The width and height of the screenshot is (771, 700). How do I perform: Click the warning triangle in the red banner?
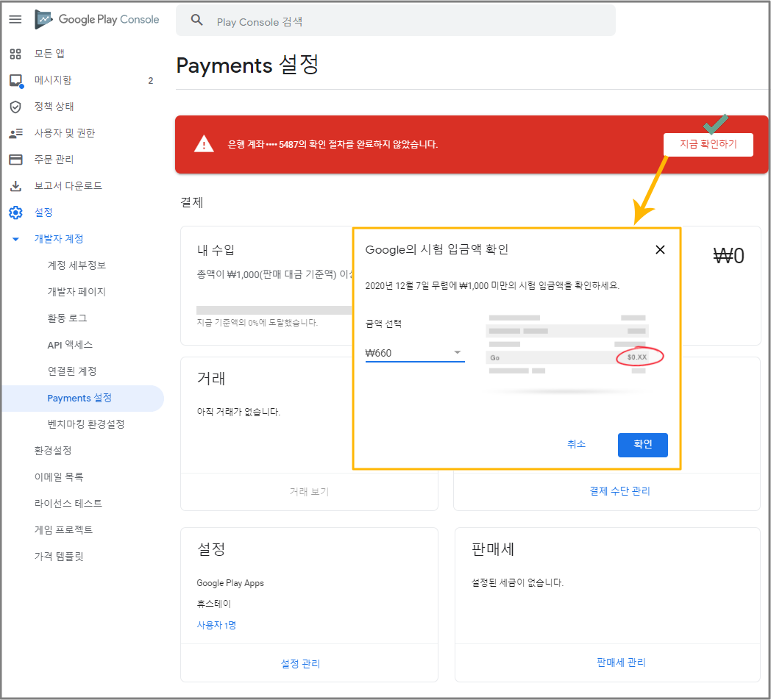[204, 143]
